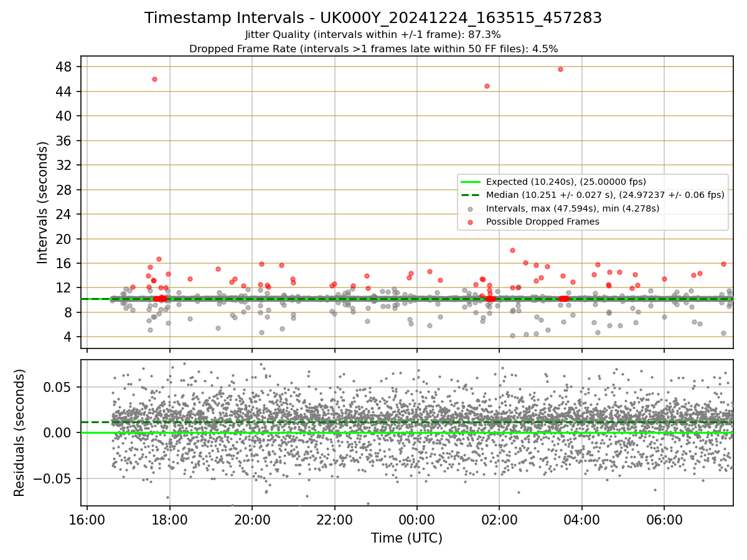Click the 'Residuals (seconds)' y-axis label
This screenshot has height=560, width=747.
20,432
